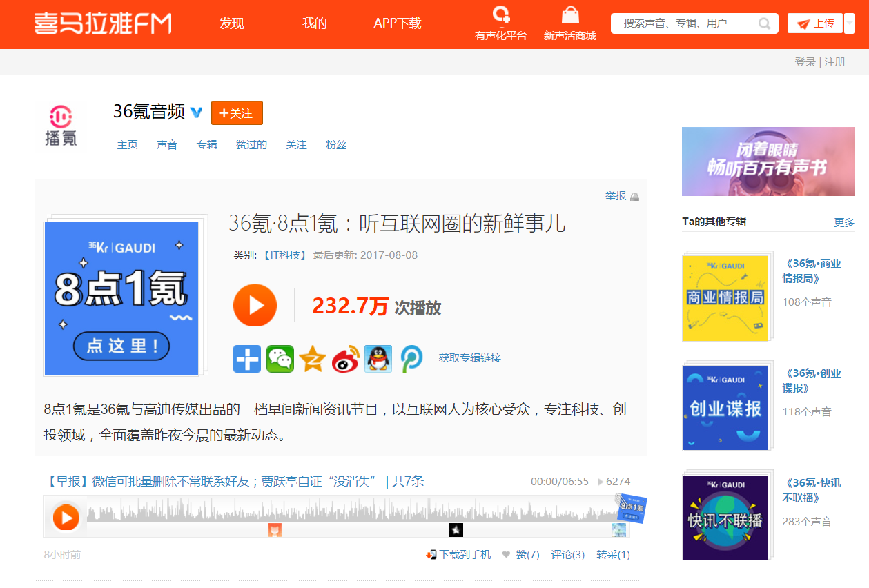Viewport: 869px width, 588px height.
Task: Click the 登录 link
Action: 805,62
